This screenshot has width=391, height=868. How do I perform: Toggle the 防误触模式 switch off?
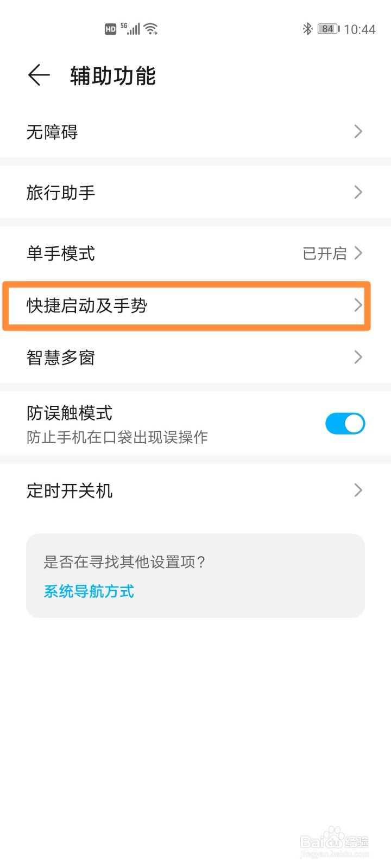[x=345, y=423]
